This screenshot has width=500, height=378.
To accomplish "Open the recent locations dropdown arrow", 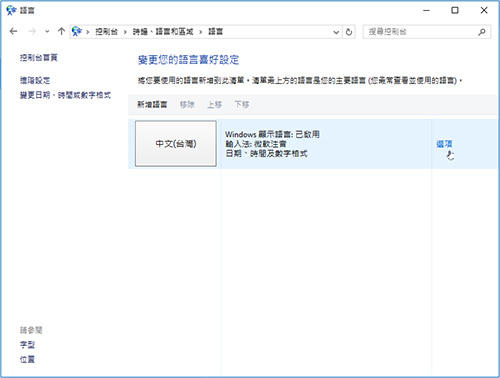I will click(47, 32).
